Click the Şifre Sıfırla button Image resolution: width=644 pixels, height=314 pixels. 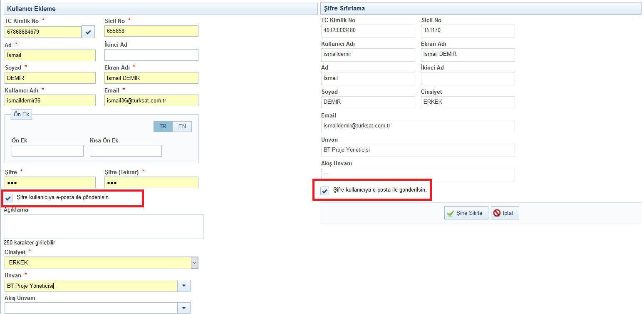point(466,213)
